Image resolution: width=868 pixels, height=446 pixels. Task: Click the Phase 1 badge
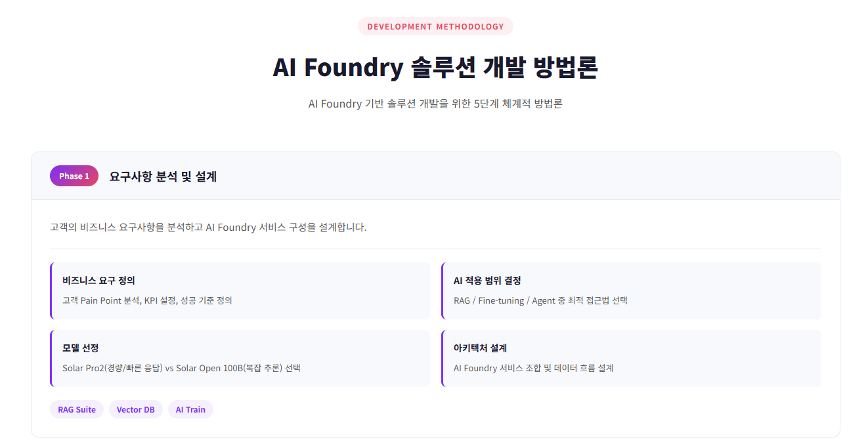74,175
